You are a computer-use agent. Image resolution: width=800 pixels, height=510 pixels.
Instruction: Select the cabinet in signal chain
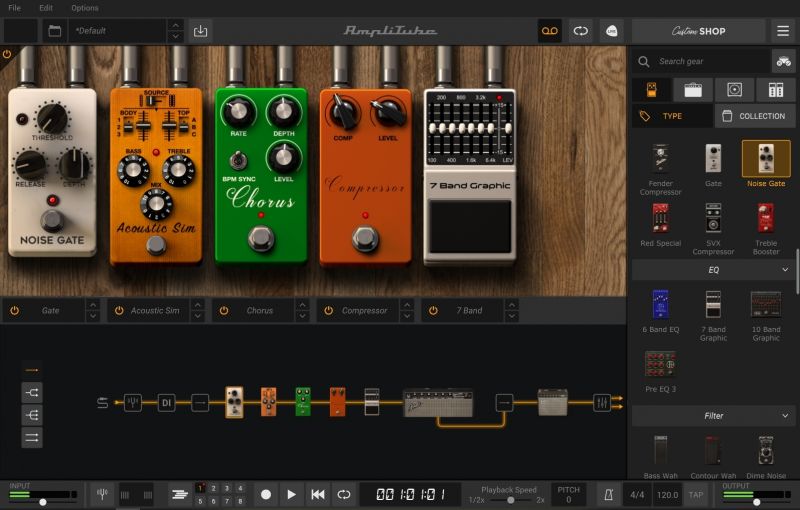pos(553,402)
